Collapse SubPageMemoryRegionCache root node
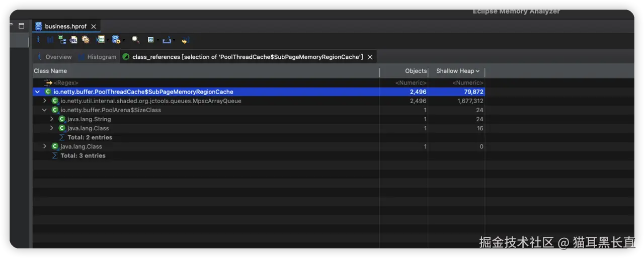The width and height of the screenshot is (644, 258). (x=38, y=92)
